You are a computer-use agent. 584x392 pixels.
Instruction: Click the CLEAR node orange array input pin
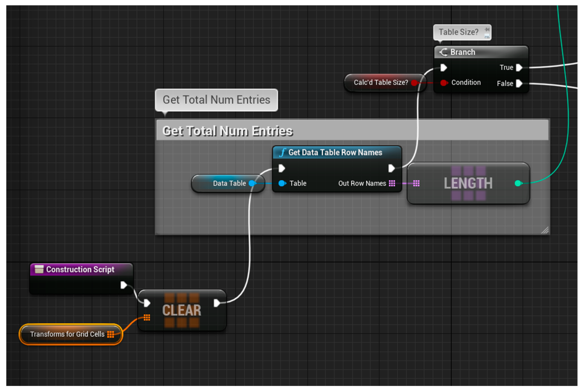(x=147, y=317)
